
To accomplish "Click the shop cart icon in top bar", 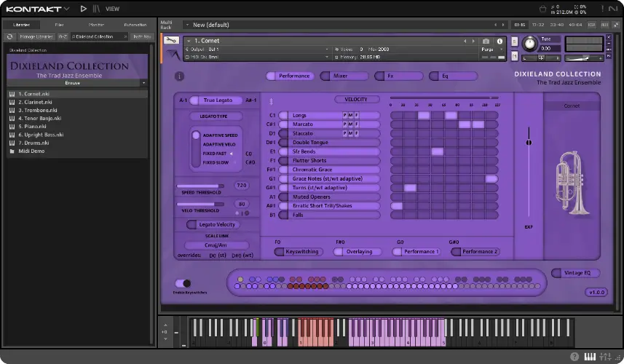I will [x=542, y=9].
